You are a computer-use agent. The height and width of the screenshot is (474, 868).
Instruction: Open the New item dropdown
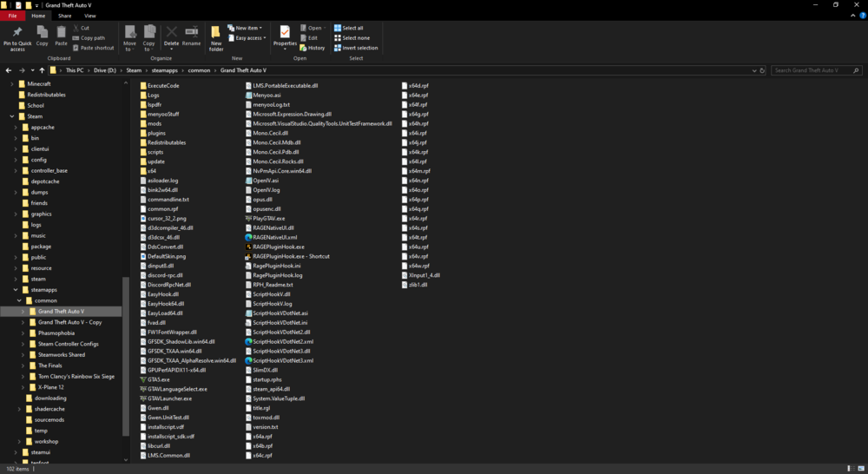(245, 29)
